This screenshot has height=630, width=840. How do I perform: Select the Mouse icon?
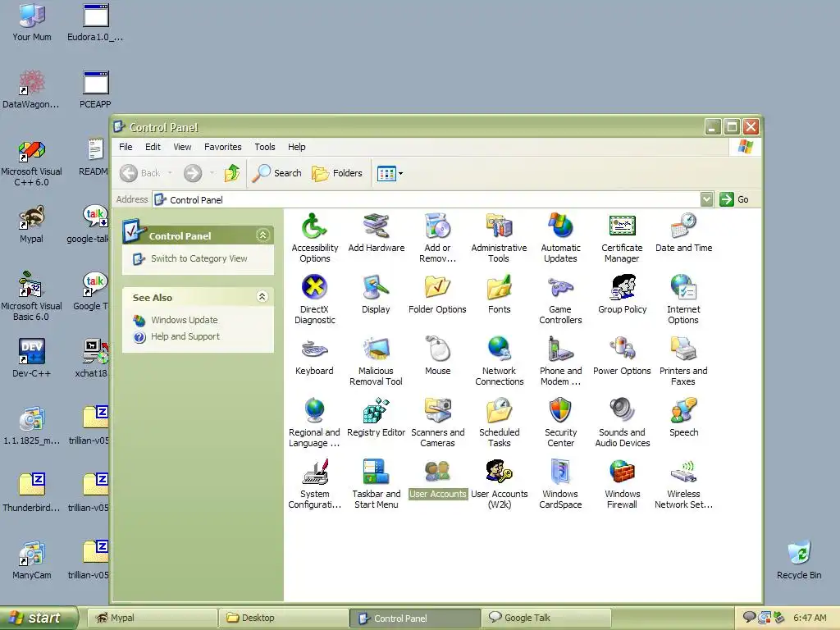click(x=438, y=356)
